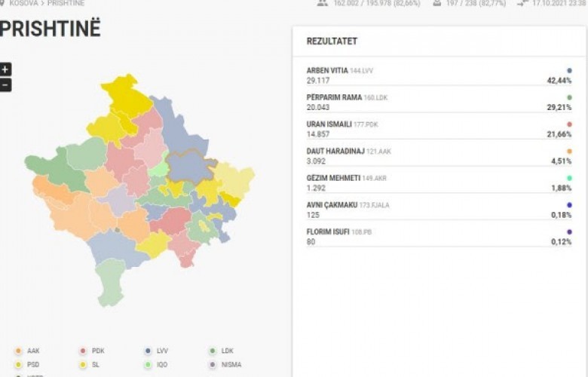Zoom in the map with plus button
The height and width of the screenshot is (377, 588).
pyautogui.click(x=5, y=69)
